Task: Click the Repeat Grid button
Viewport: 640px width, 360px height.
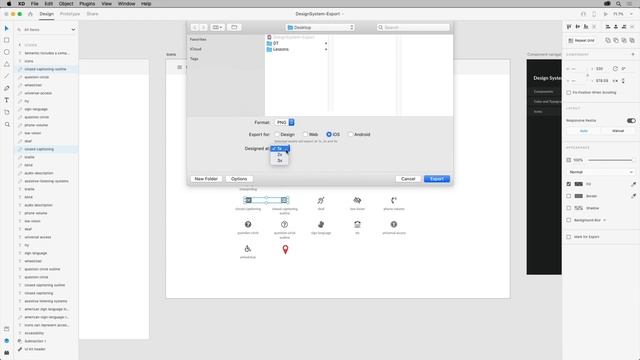Action: click(581, 40)
